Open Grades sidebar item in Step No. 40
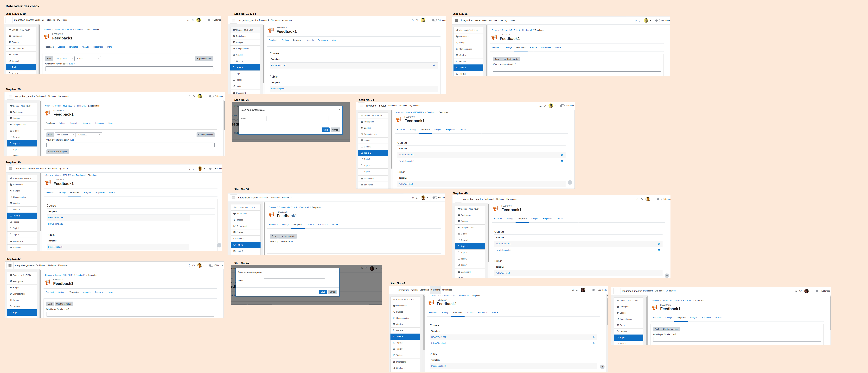The image size is (868, 373). click(470, 234)
